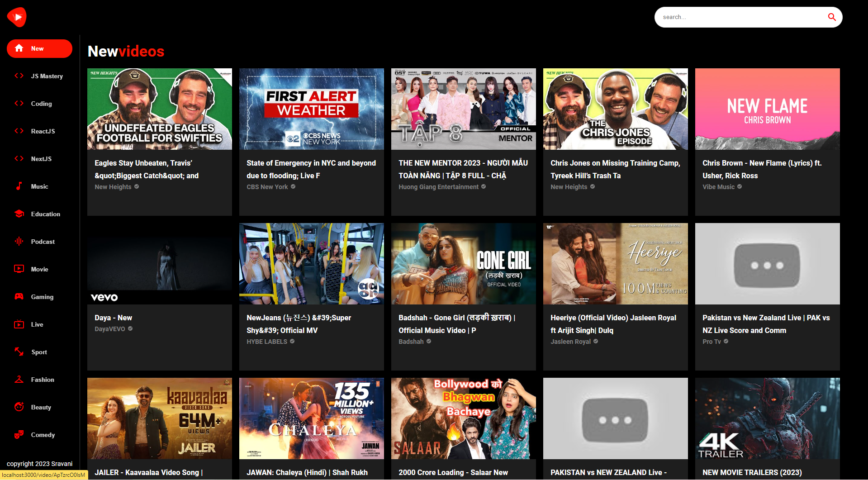Viewport: 868px width, 480px height.
Task: Open Pakistan vs New Zealand Live title
Action: click(766, 324)
